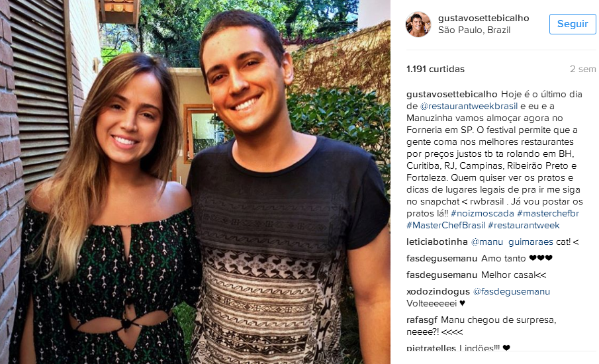Click the photo of the couple
Image resolution: width=599 pixels, height=364 pixels.
(195, 182)
